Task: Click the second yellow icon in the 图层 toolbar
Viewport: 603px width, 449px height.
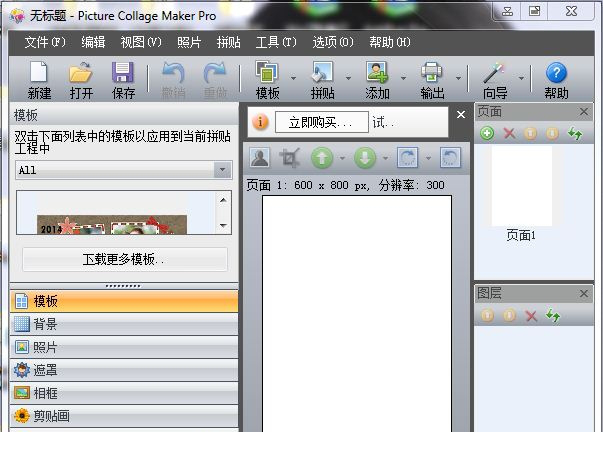Action: coord(509,316)
